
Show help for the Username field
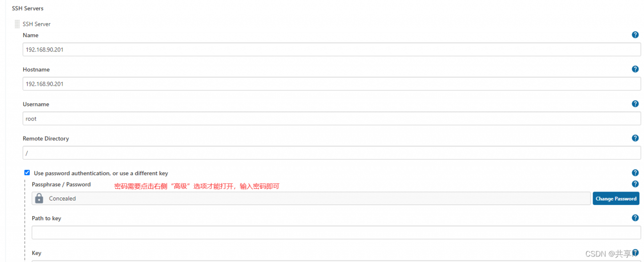pyautogui.click(x=635, y=104)
